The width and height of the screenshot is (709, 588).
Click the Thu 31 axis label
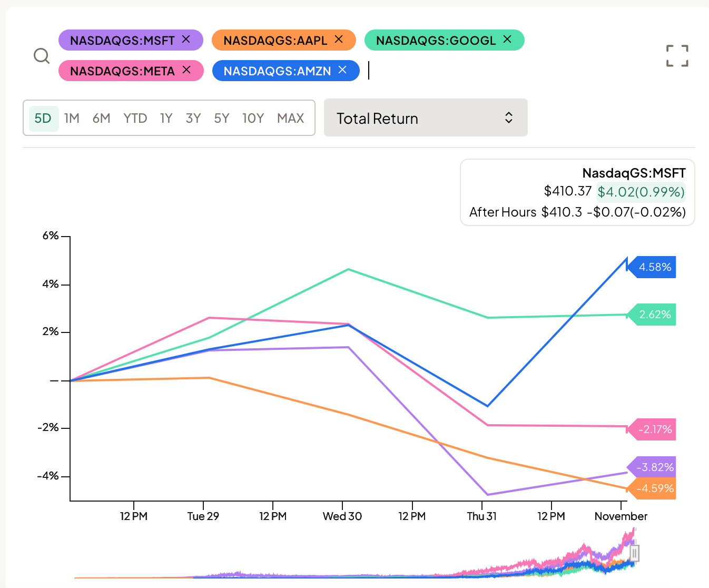482,516
